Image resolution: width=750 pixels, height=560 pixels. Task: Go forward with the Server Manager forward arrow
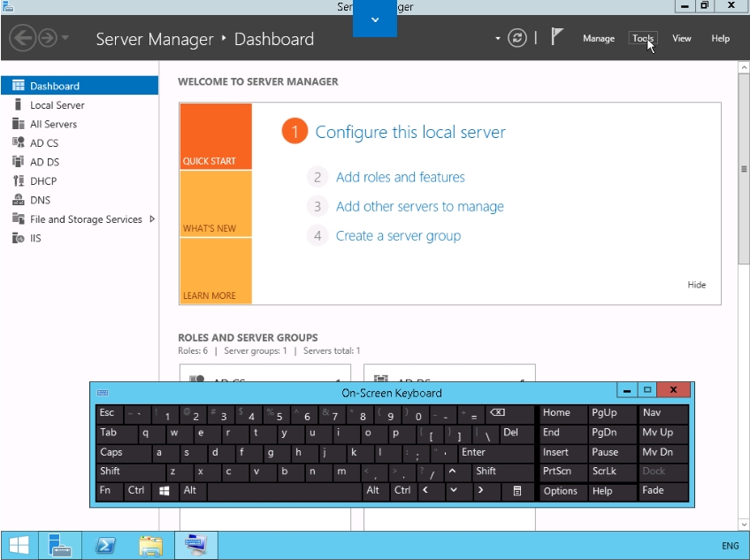point(48,38)
